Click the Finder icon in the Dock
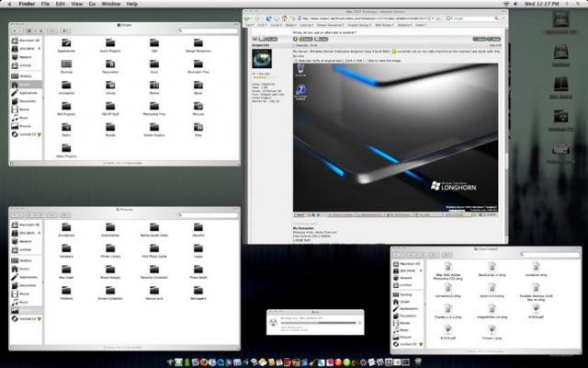The width and height of the screenshot is (588, 368). click(x=171, y=362)
